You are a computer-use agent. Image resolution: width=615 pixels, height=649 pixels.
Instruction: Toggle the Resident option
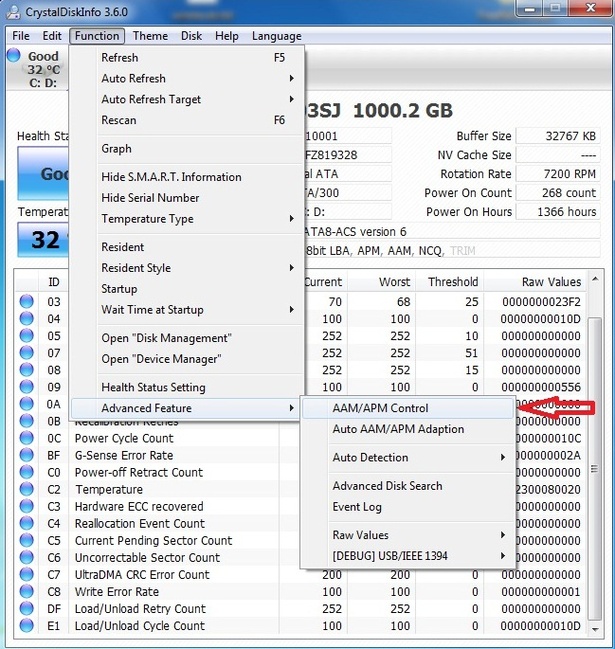tap(185, 247)
